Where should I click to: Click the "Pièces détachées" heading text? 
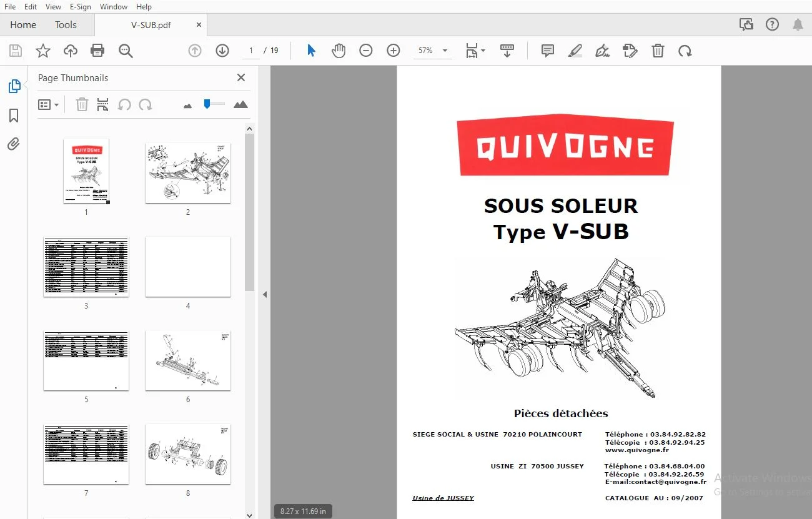pyautogui.click(x=561, y=413)
